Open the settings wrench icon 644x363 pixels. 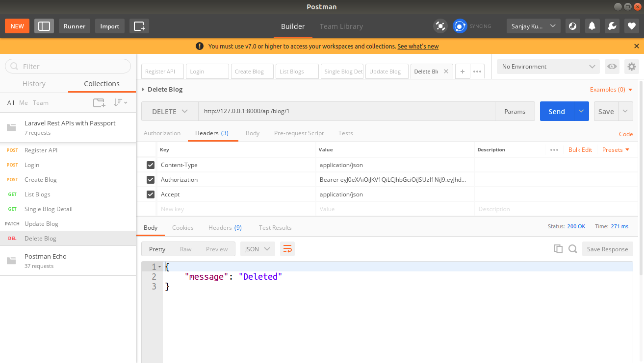(x=612, y=26)
